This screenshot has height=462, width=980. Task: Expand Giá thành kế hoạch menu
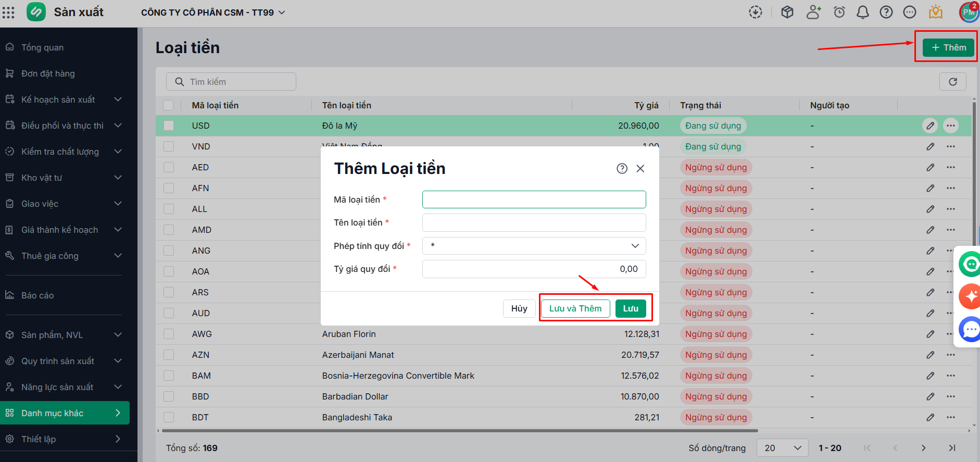65,230
